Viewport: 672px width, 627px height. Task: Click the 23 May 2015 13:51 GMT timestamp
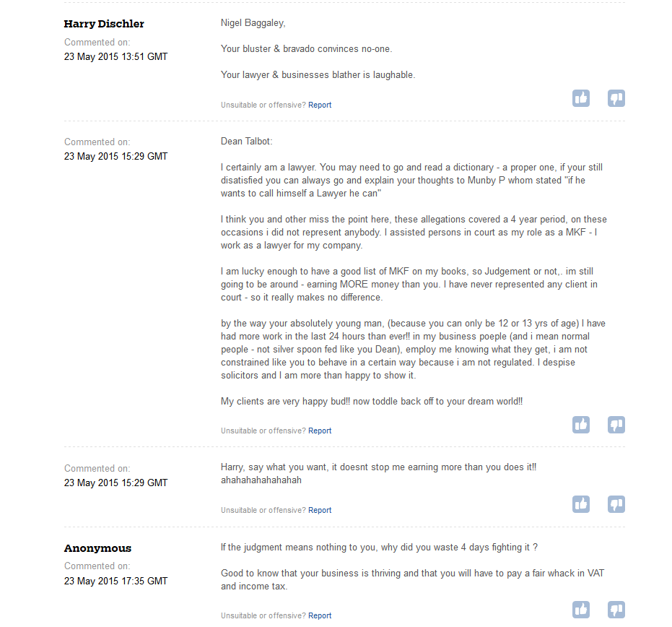click(115, 56)
